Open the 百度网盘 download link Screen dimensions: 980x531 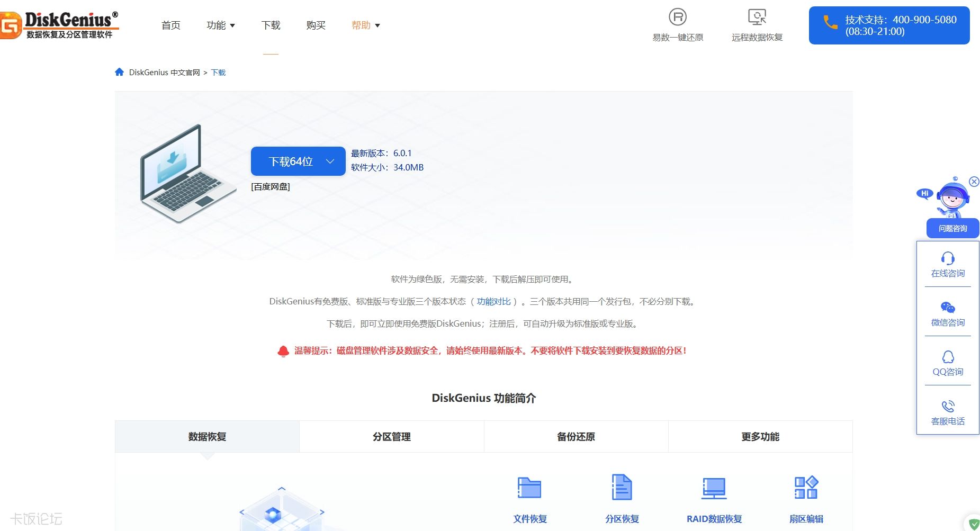pos(271,187)
